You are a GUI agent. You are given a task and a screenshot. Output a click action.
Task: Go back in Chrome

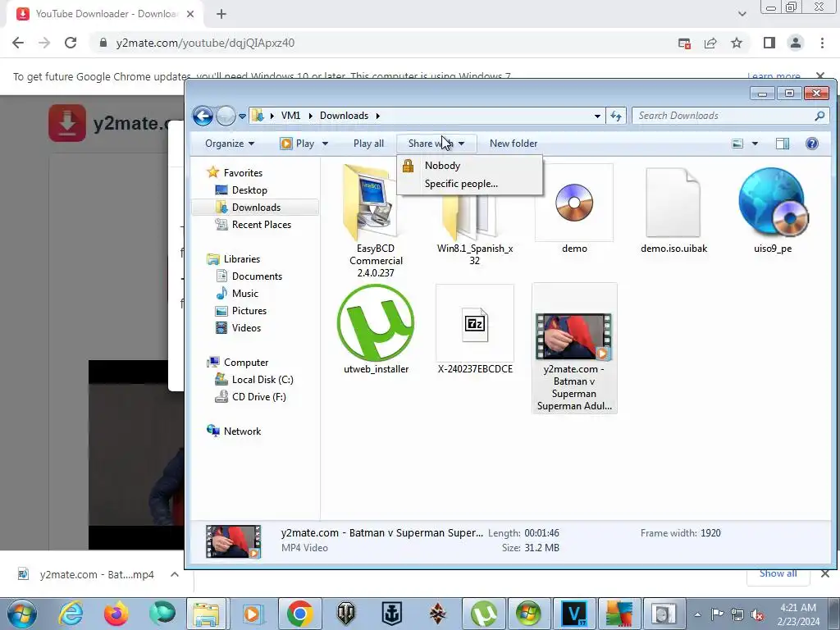(x=18, y=43)
